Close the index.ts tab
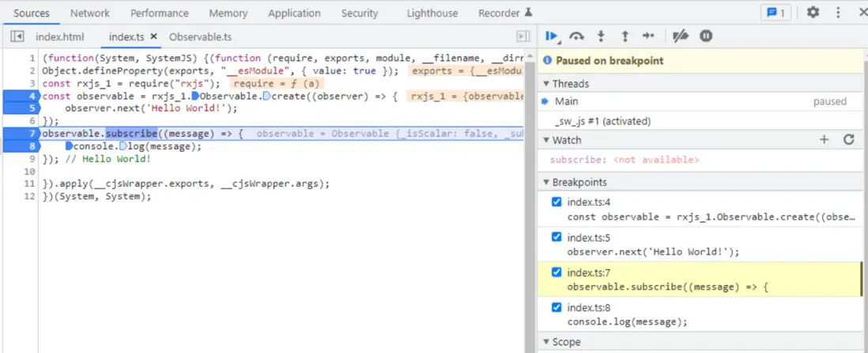 [x=154, y=36]
